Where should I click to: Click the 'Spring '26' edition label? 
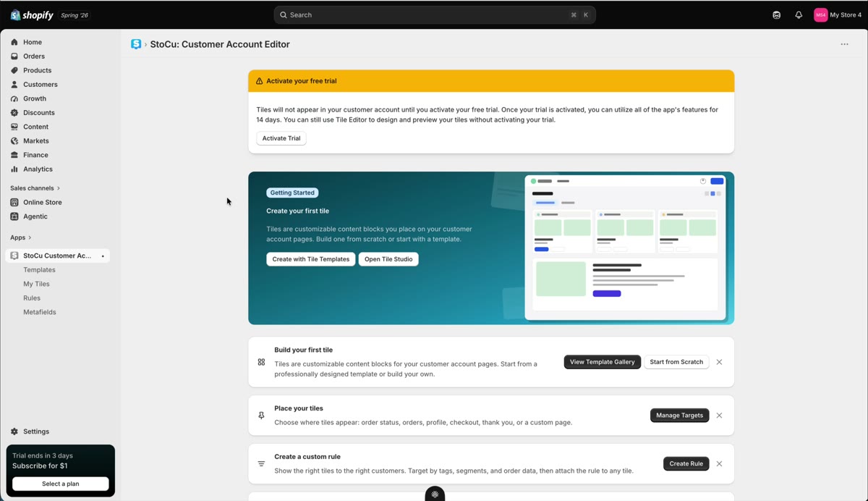[x=75, y=15]
